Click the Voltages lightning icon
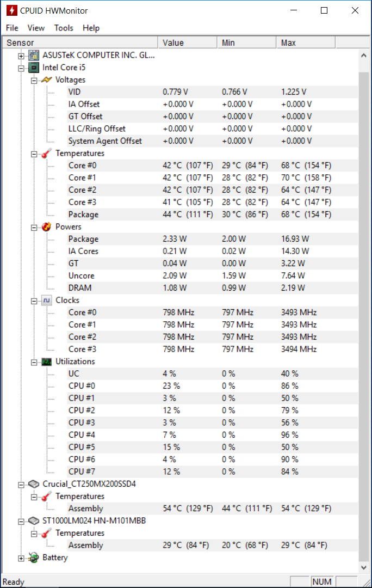372x588 pixels. pyautogui.click(x=46, y=80)
